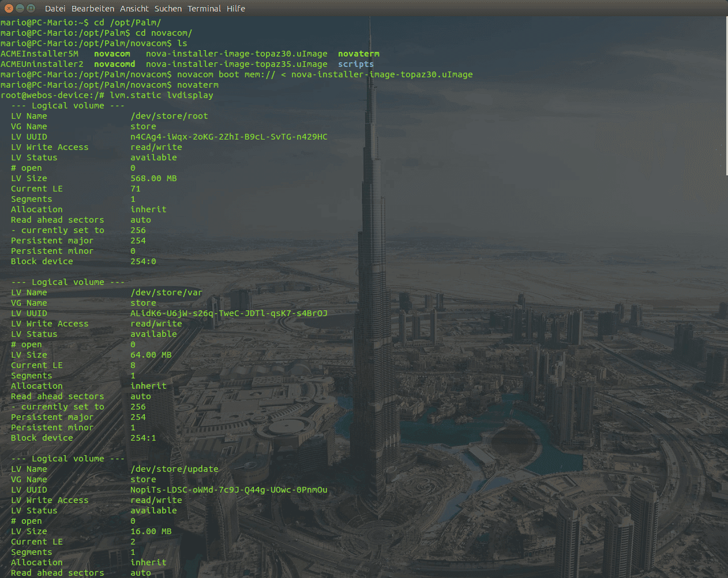Select the /dev/store/update LV name
The height and width of the screenshot is (578, 728).
[x=174, y=469]
